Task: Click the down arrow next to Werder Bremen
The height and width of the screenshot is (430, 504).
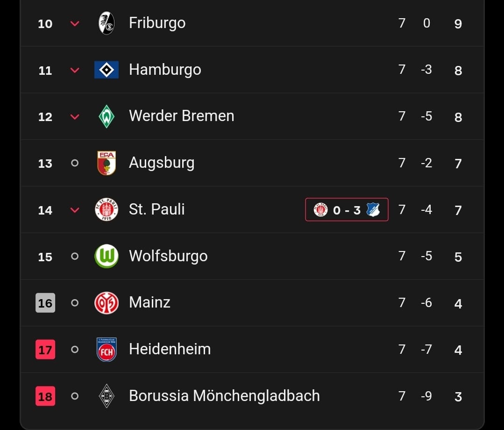Action: coord(75,117)
